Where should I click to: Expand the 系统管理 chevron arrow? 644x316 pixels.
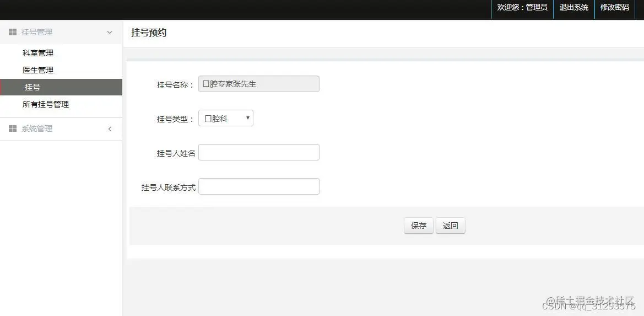point(110,128)
